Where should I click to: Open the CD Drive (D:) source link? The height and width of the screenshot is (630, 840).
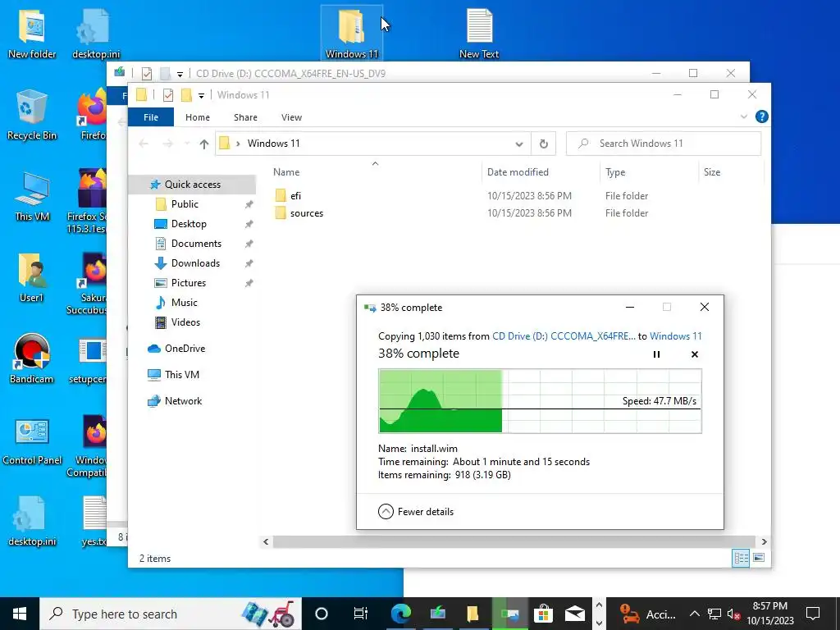(564, 336)
